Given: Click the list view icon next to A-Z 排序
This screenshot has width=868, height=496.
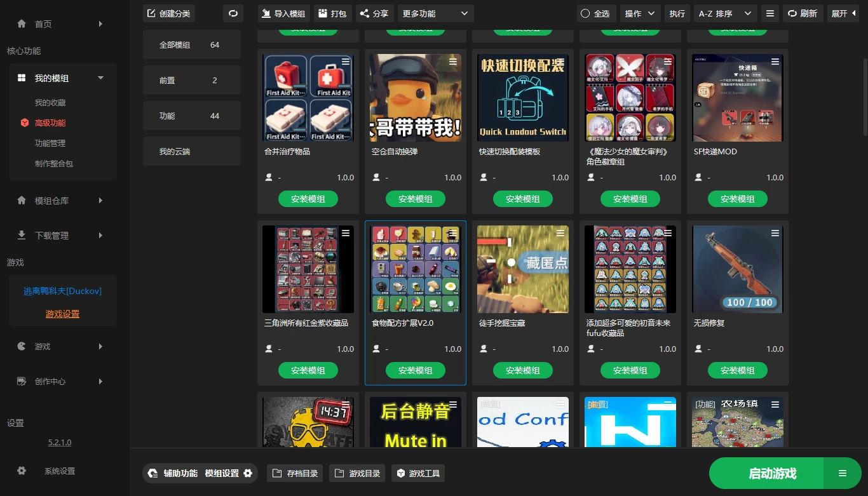Looking at the screenshot, I should [x=770, y=13].
